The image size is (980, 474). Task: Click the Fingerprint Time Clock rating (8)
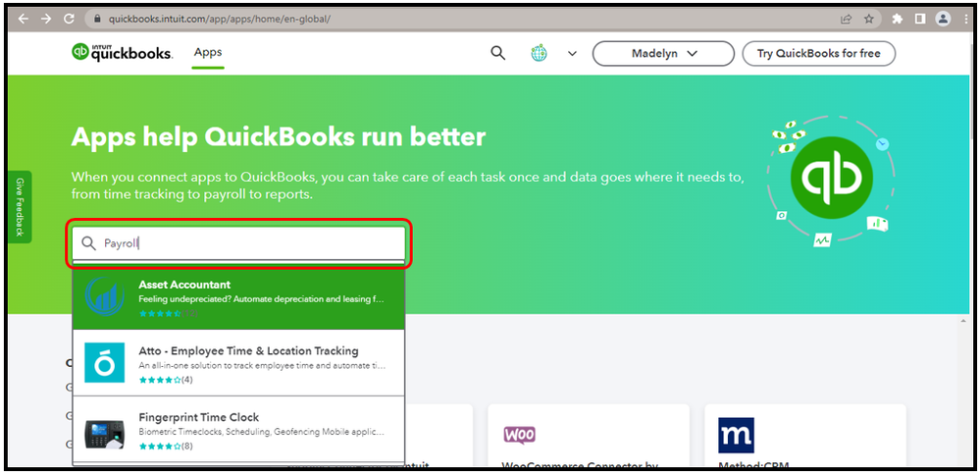point(166,447)
